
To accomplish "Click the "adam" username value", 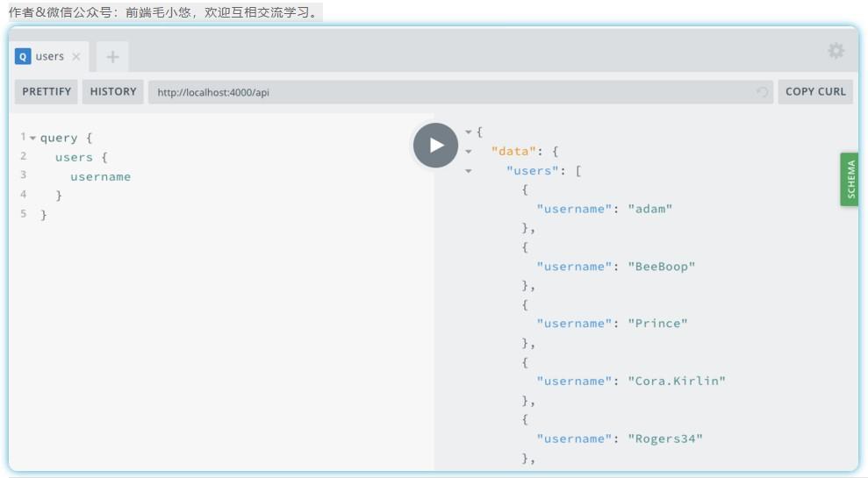I will point(649,209).
